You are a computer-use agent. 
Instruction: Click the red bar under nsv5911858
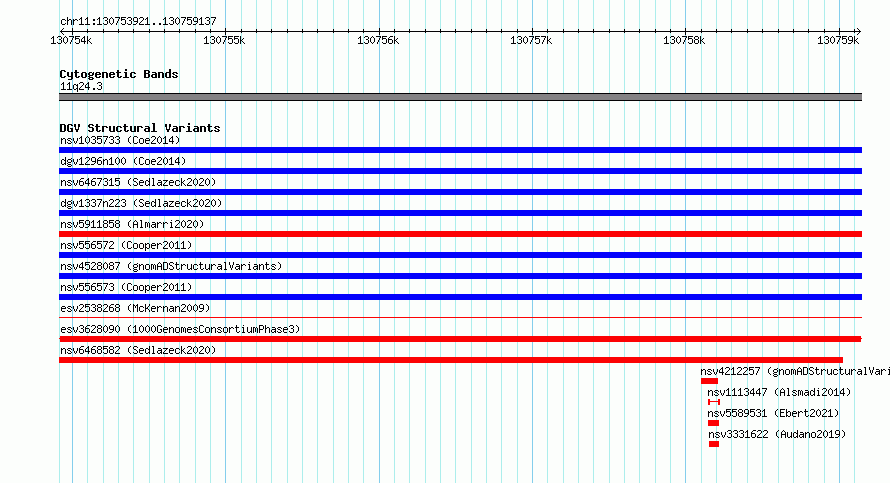[460, 234]
